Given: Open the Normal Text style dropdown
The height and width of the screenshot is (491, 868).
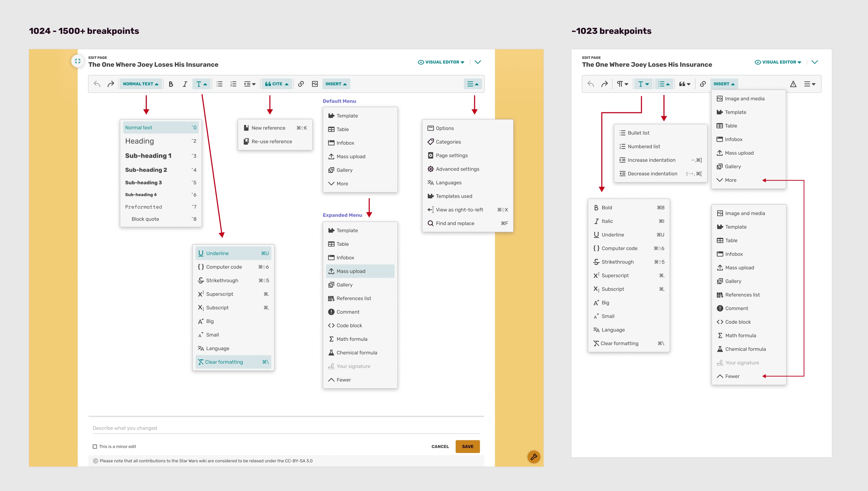Looking at the screenshot, I should click(x=141, y=84).
